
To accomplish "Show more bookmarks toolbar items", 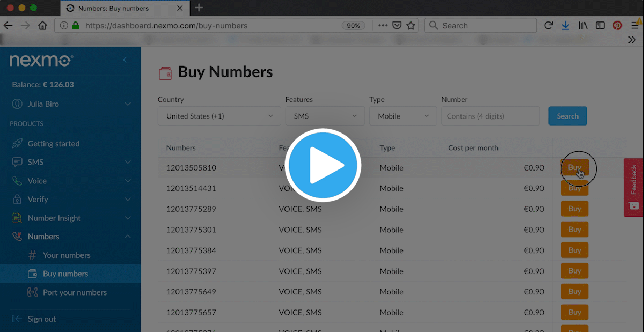I will (632, 40).
